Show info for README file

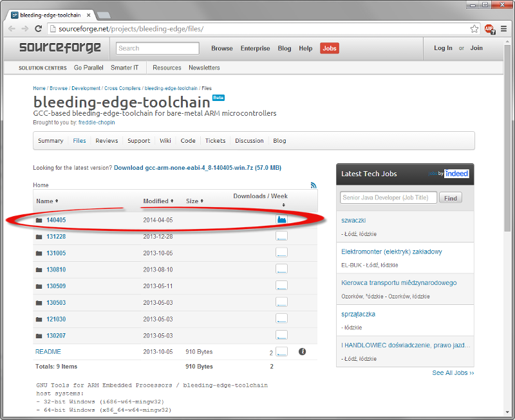click(302, 351)
